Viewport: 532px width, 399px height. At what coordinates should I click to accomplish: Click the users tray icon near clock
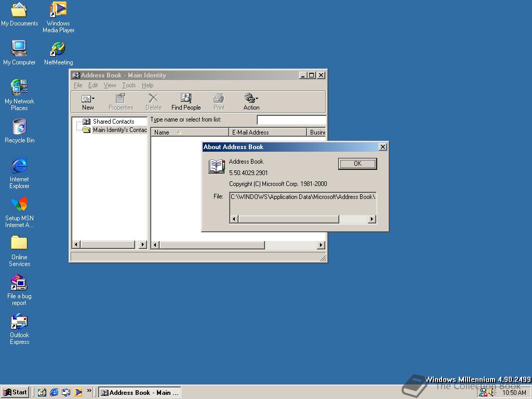[x=483, y=393]
